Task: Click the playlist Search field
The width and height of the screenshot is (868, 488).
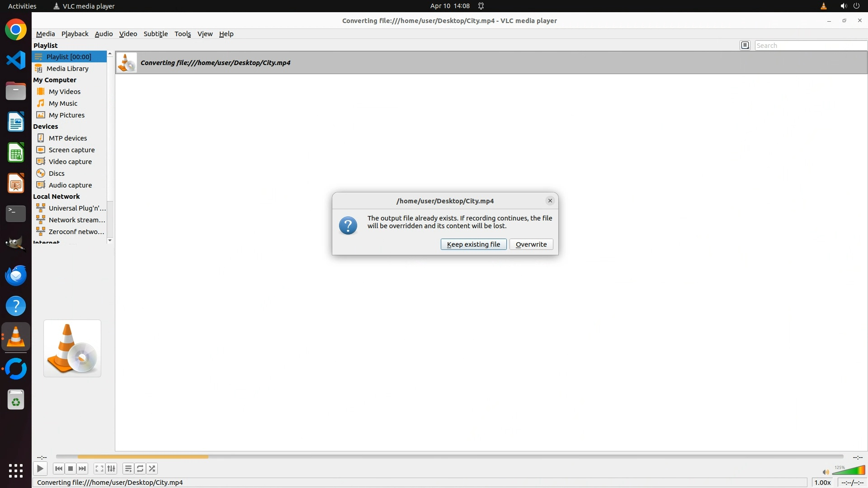Action: click(811, 45)
